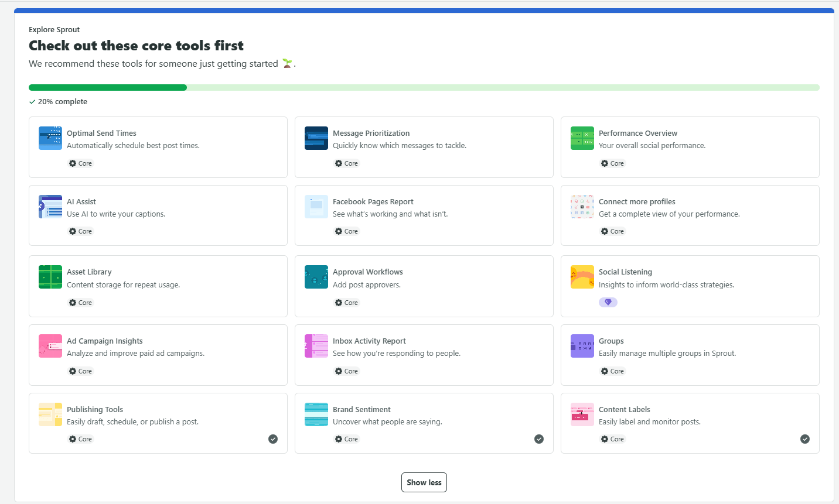Click 'Content storage for repeat usage.' description
839x504 pixels.
point(124,284)
